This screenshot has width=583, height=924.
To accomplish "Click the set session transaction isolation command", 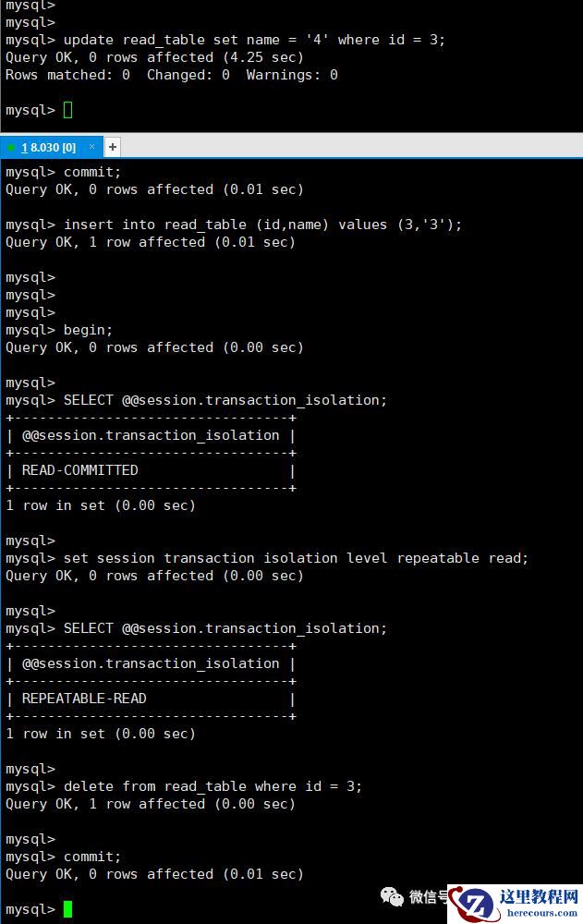I will pos(296,558).
